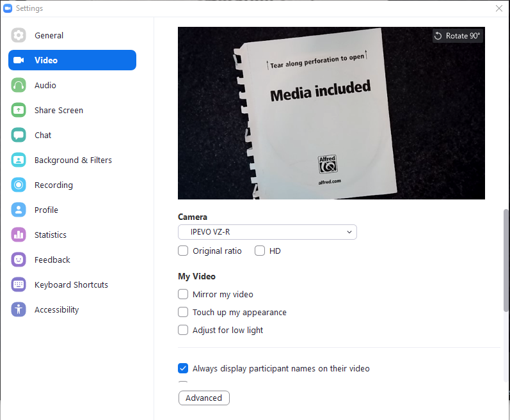Click the General gear icon

click(19, 36)
